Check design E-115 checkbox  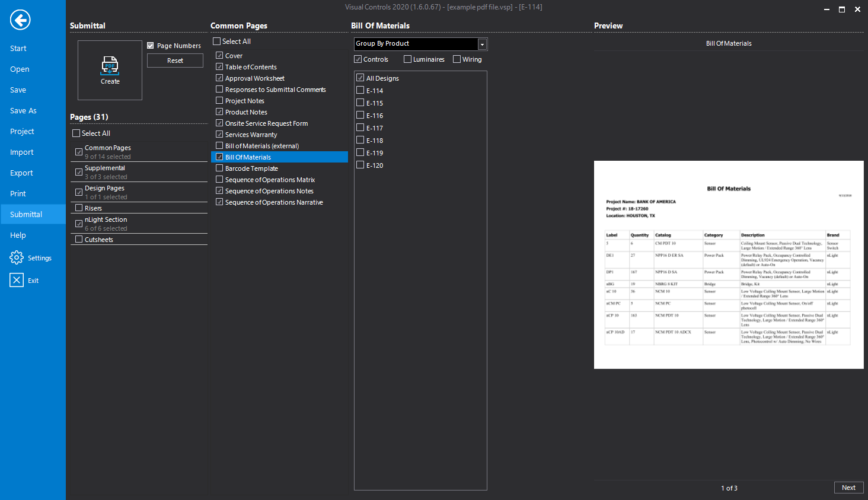[x=360, y=103]
